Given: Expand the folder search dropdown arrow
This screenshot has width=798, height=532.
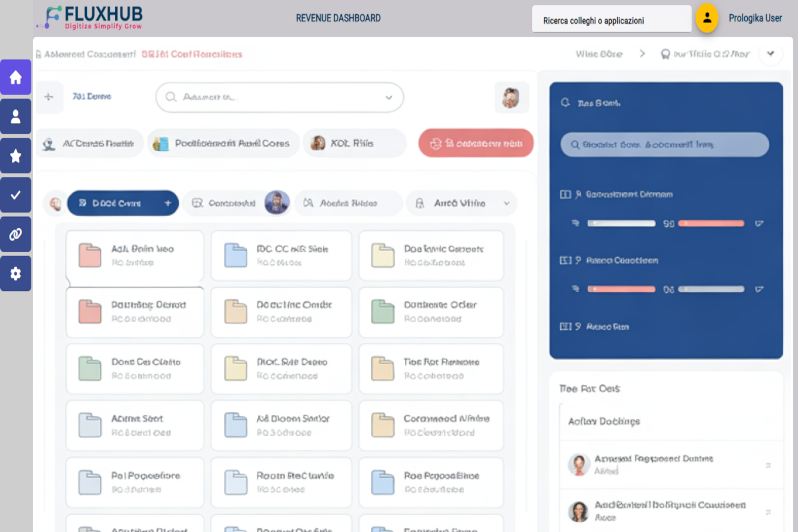Looking at the screenshot, I should pyautogui.click(x=389, y=98).
